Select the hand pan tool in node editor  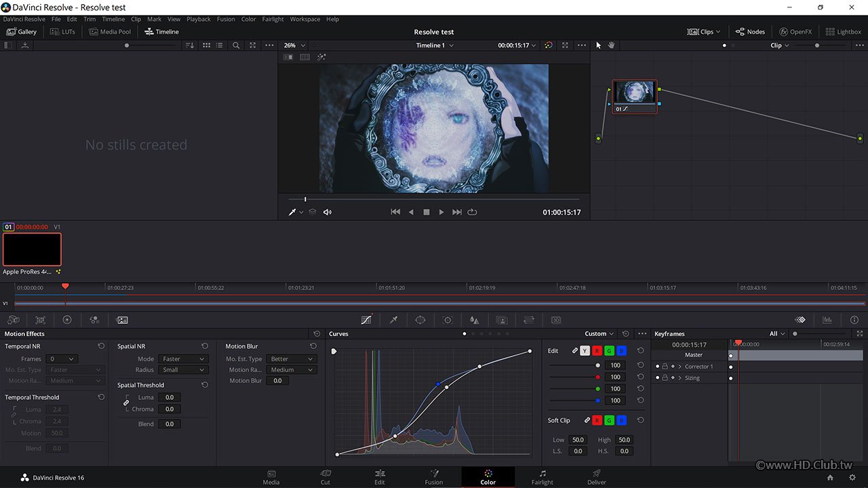click(x=611, y=45)
